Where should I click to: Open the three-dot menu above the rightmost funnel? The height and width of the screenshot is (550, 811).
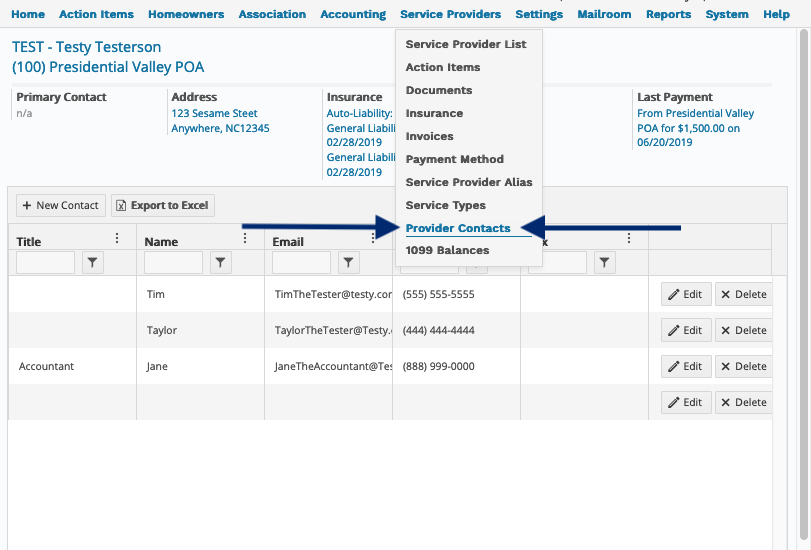[628, 238]
